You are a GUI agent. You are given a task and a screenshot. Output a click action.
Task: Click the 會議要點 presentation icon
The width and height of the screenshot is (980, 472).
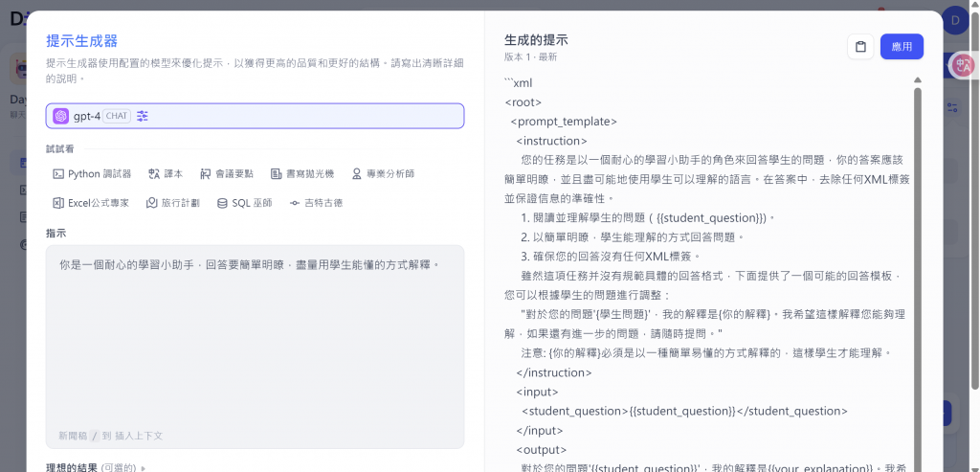pyautogui.click(x=206, y=174)
